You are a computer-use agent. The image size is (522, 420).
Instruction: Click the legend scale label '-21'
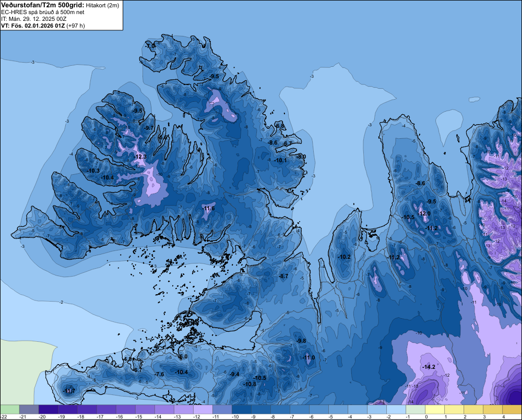tap(23, 417)
